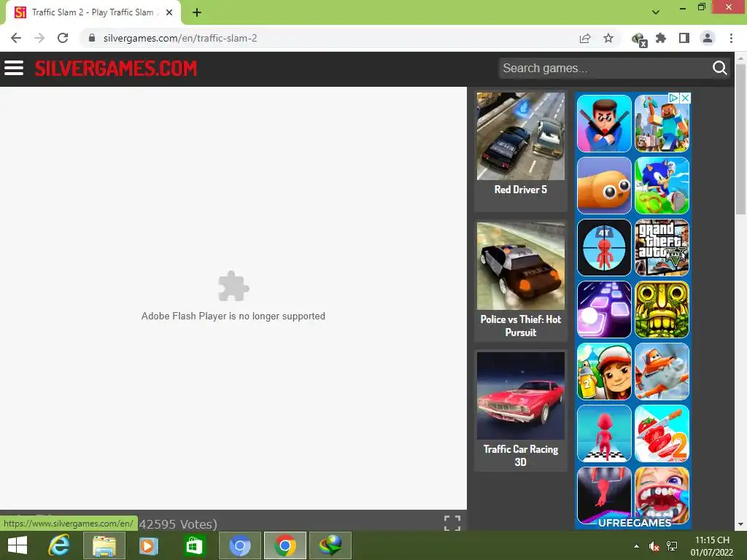Viewport: 747px width, 560px height.
Task: Launch Internet Explorer from taskbar
Action: [59, 545]
